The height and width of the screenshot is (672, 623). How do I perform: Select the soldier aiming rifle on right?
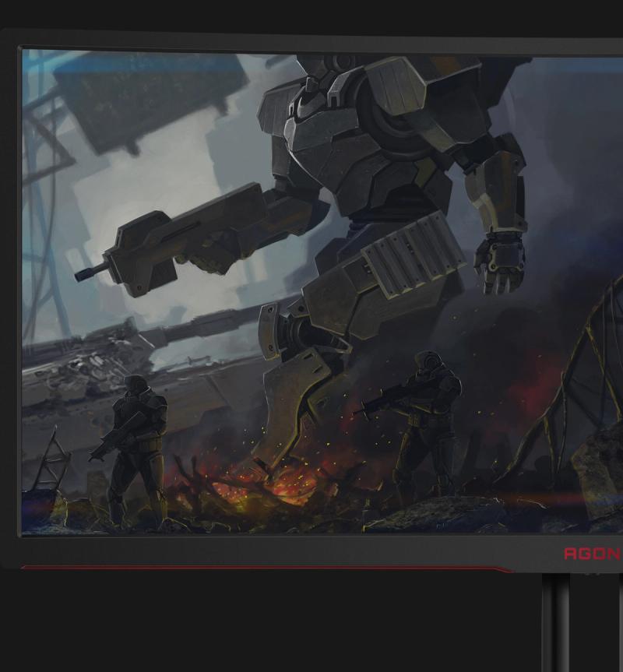417,425
